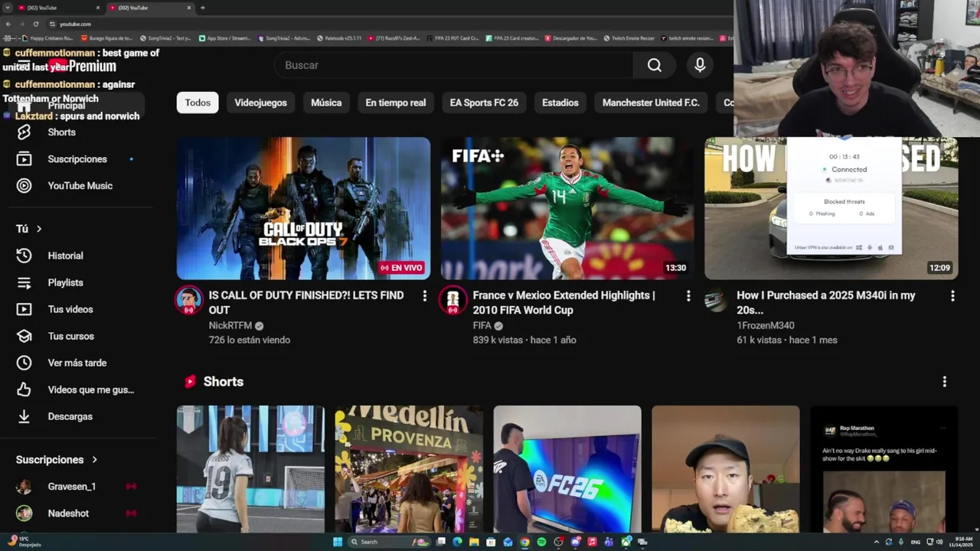The width and height of the screenshot is (980, 551).
Task: Open File Explorer from the taskbar
Action: (474, 542)
